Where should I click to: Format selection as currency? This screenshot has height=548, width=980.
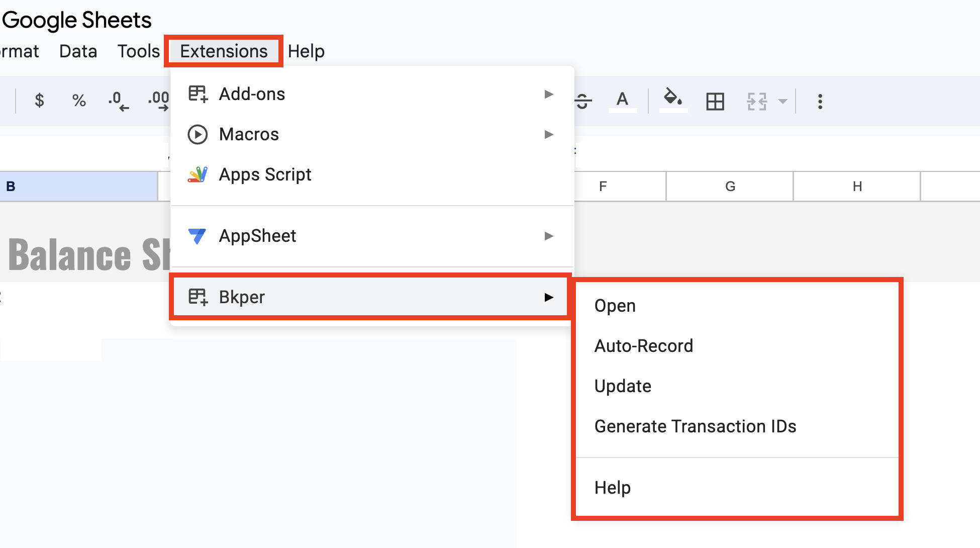coord(39,101)
